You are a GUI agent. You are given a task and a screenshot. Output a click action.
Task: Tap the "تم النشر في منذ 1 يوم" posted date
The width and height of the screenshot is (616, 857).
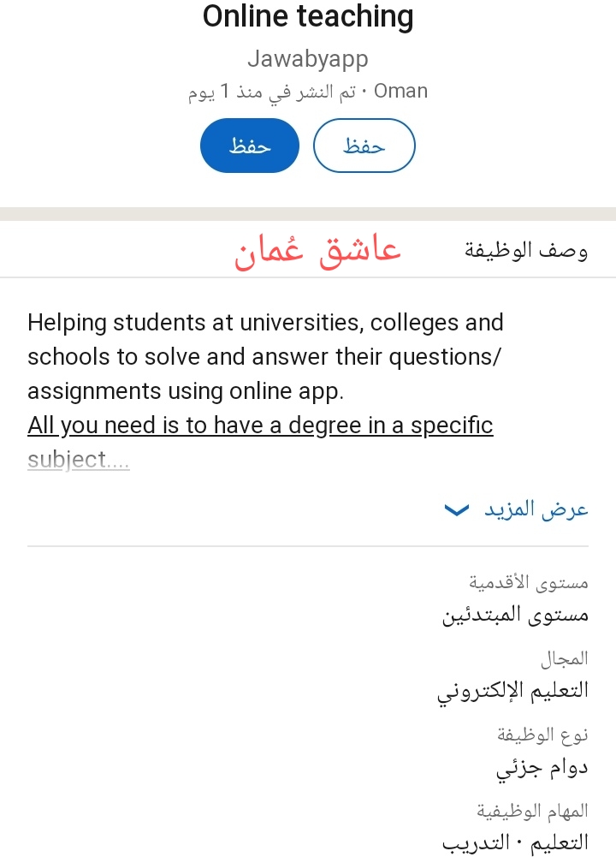pyautogui.click(x=272, y=92)
